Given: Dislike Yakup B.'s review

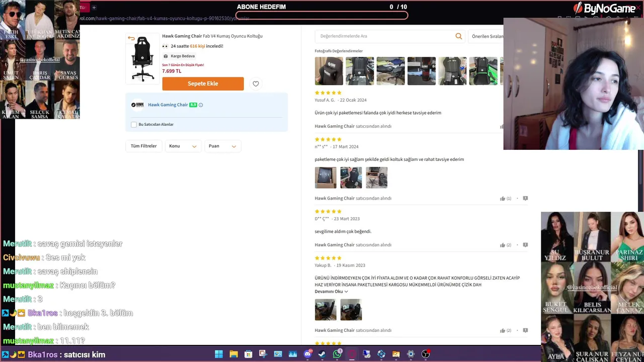Looking at the screenshot, I should 525,331.
